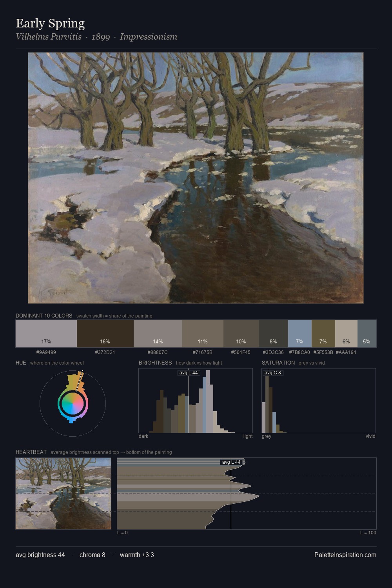Click the SATURATION section heading
392x588 pixels.
pos(278,363)
